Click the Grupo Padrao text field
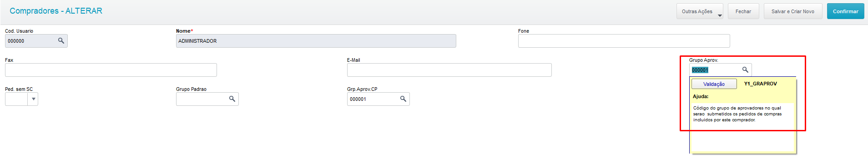The height and width of the screenshot is (164, 868). click(x=202, y=99)
